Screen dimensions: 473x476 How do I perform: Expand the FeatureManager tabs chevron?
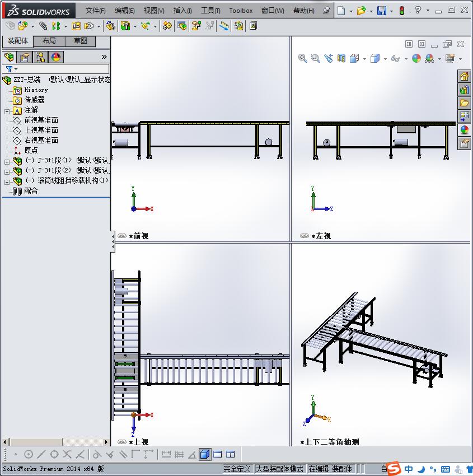click(x=104, y=57)
